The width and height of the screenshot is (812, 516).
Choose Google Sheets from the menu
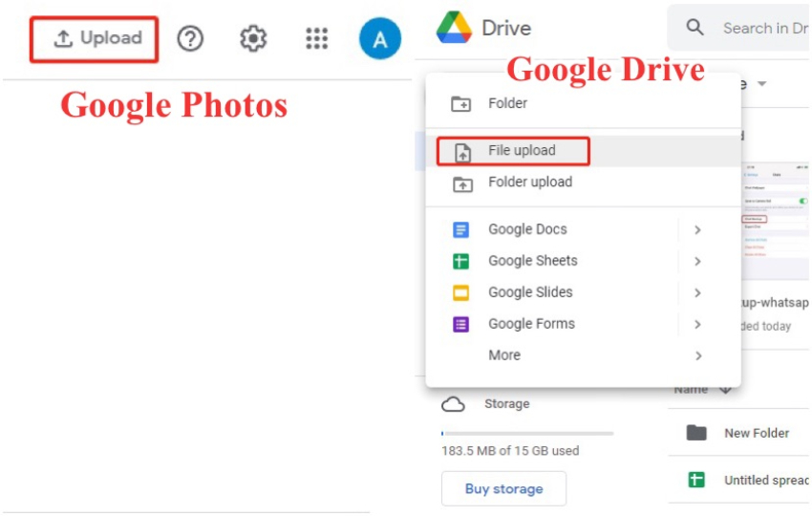tap(583, 261)
